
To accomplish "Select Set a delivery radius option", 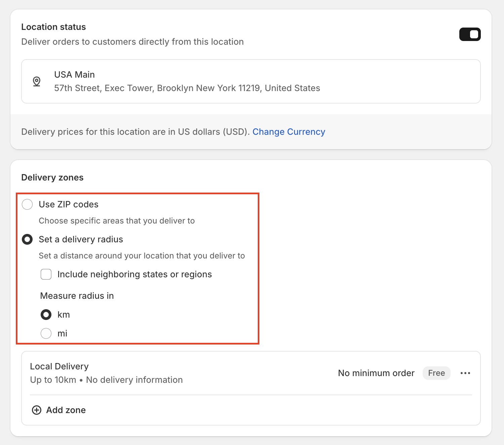I will (x=27, y=239).
